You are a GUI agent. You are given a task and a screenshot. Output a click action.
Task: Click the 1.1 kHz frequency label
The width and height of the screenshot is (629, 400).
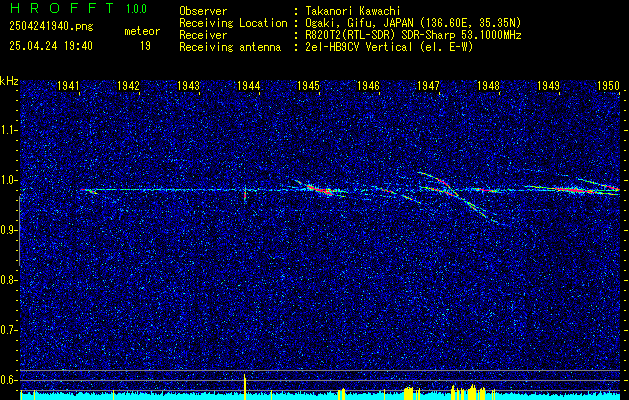tap(8, 130)
